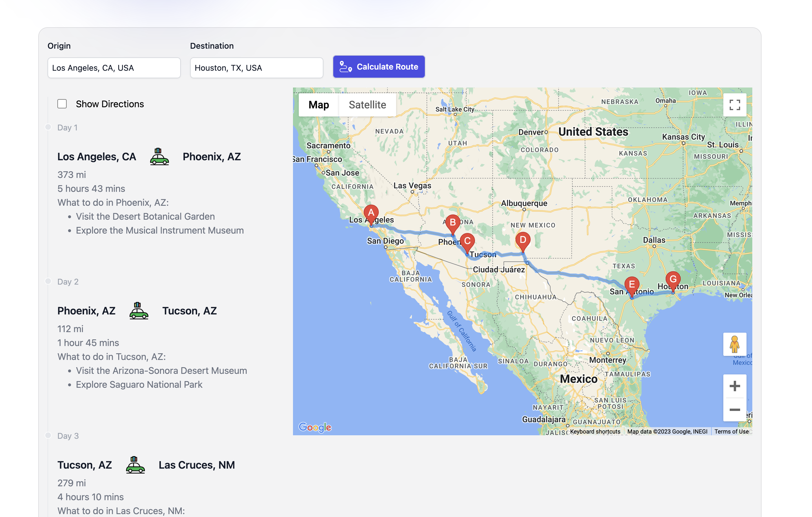The width and height of the screenshot is (812, 517).
Task: Click the '4 hours 10 mins' duration
Action: pos(90,497)
